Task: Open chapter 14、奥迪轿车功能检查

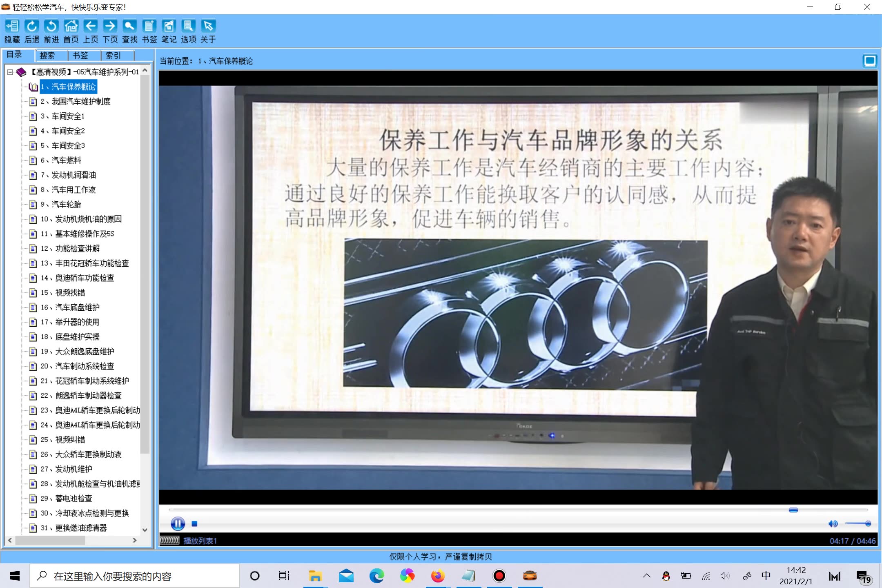Action: pyautogui.click(x=77, y=278)
